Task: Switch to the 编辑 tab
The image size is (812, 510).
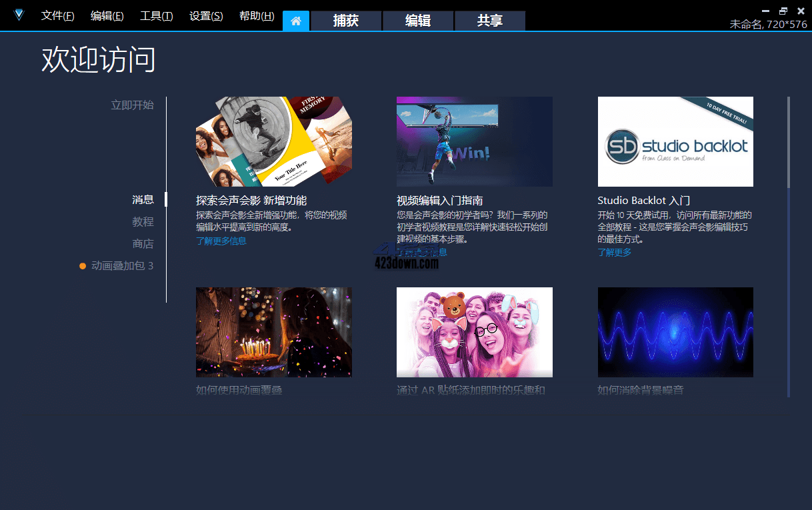Action: click(417, 21)
